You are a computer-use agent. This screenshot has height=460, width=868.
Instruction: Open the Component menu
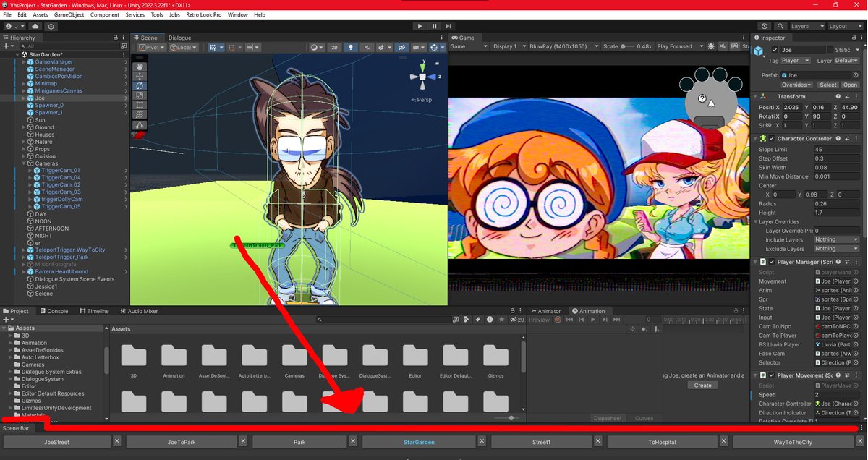pyautogui.click(x=105, y=14)
